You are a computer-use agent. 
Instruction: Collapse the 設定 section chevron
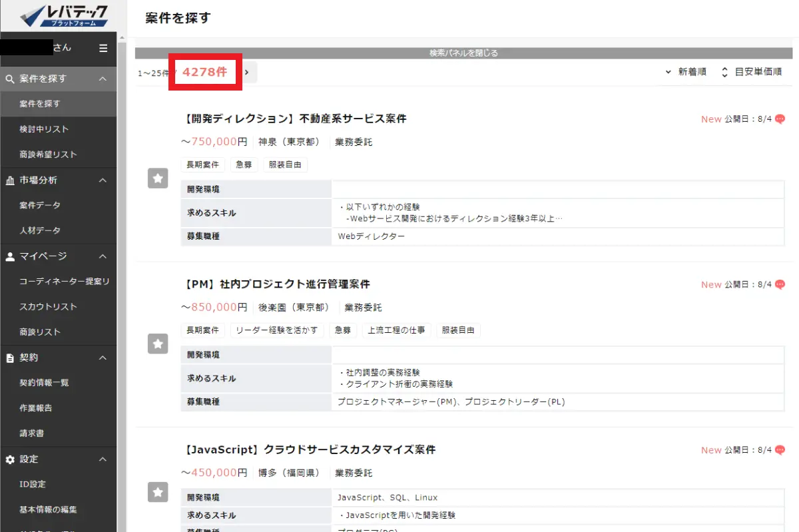(x=103, y=459)
